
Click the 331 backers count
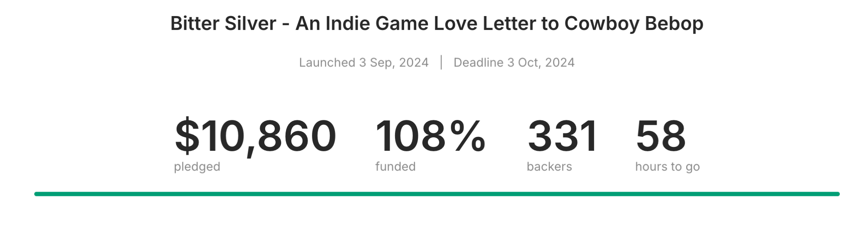563,136
